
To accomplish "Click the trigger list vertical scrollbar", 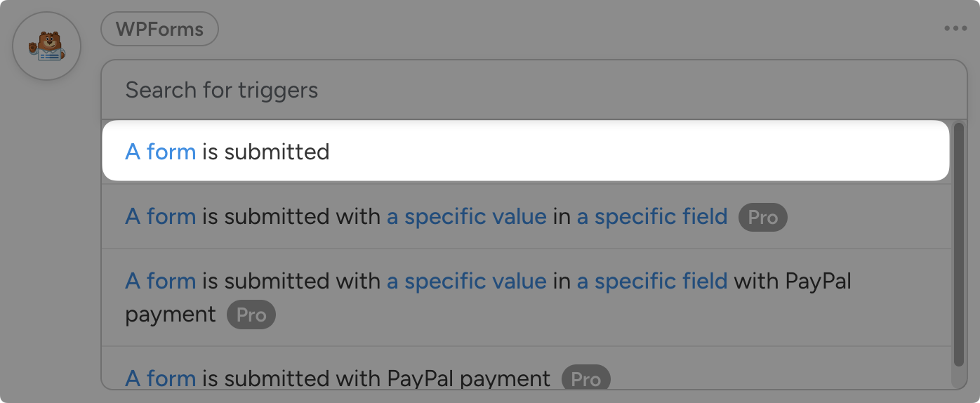I will click(x=959, y=246).
